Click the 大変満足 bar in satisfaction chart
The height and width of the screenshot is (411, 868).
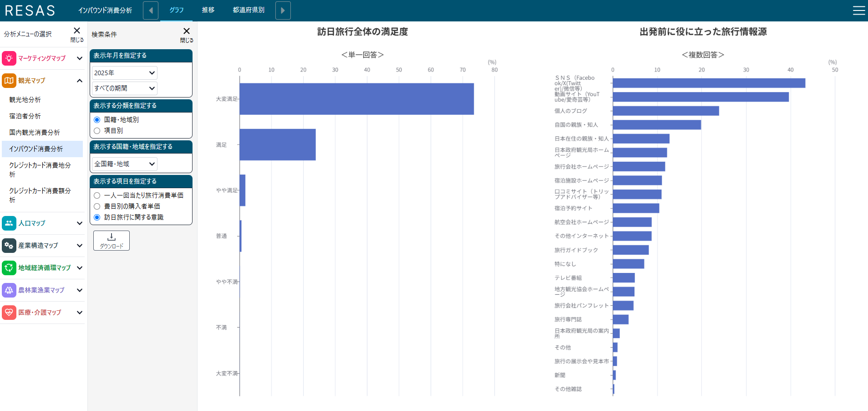click(356, 99)
